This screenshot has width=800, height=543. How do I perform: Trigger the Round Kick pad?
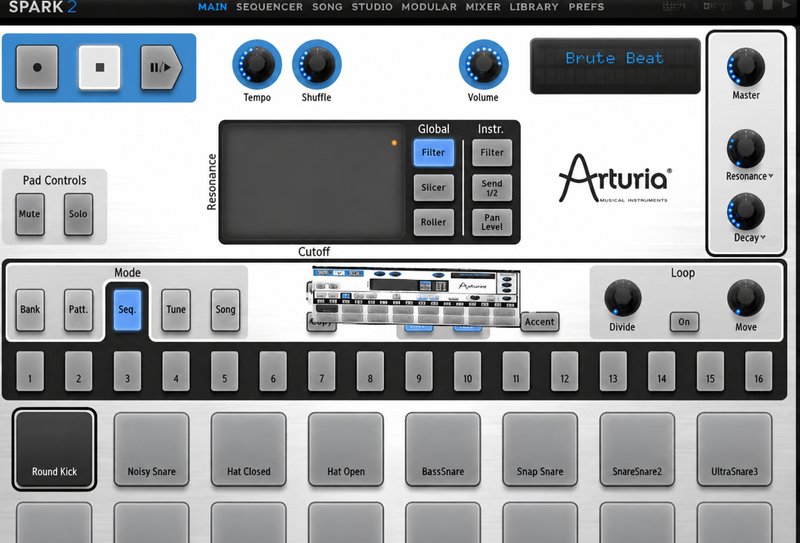pyautogui.click(x=54, y=449)
